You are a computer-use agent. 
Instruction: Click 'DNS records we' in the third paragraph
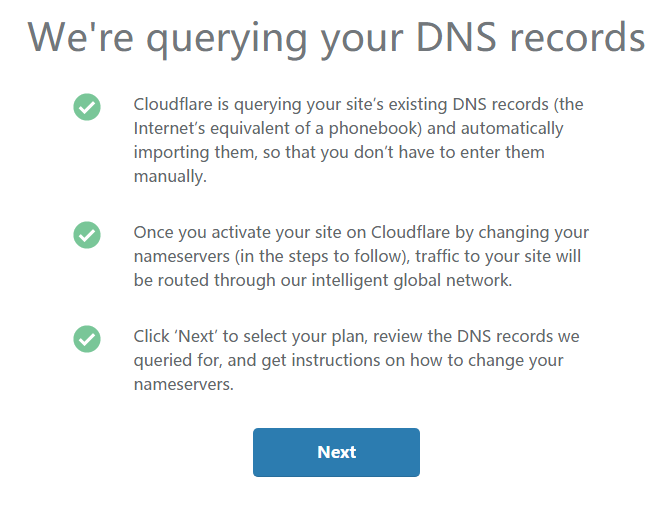coord(518,336)
